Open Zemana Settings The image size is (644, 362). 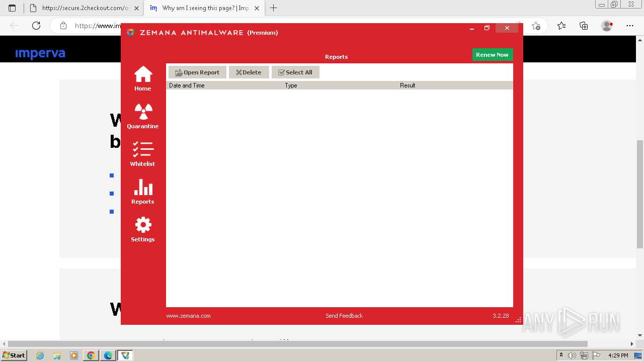coord(143,230)
